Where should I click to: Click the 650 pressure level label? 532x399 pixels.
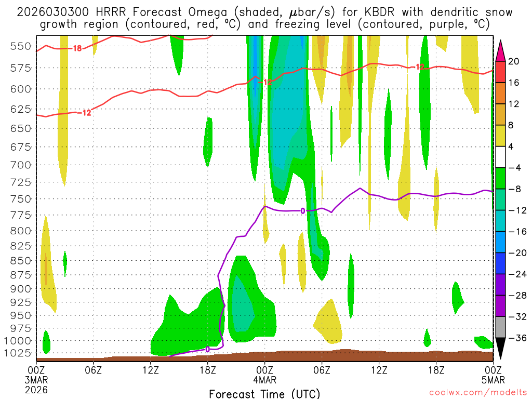(x=21, y=129)
